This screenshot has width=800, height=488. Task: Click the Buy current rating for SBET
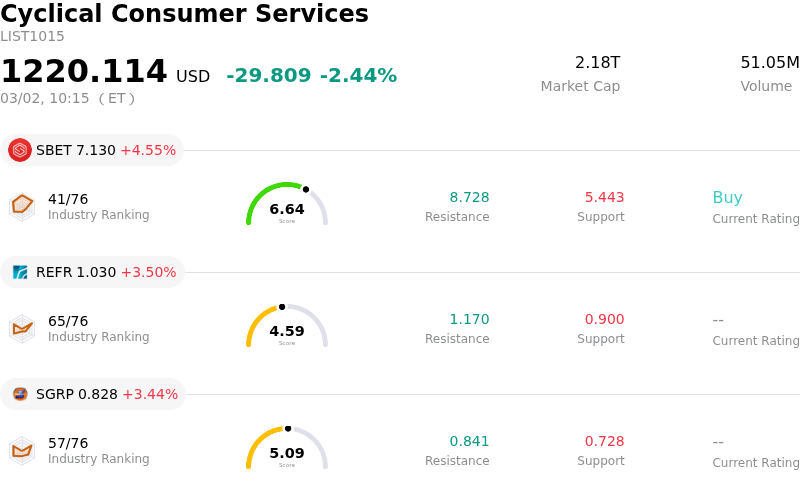pyautogui.click(x=727, y=198)
